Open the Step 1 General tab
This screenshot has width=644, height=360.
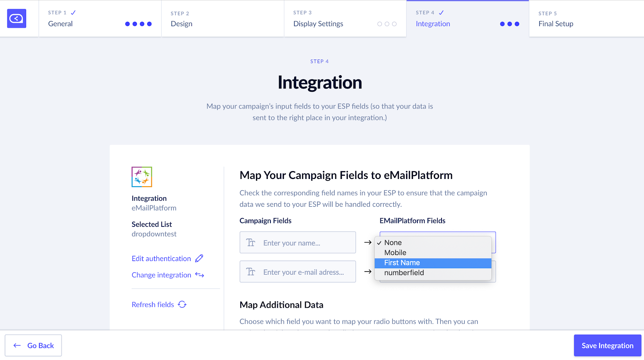click(x=100, y=19)
